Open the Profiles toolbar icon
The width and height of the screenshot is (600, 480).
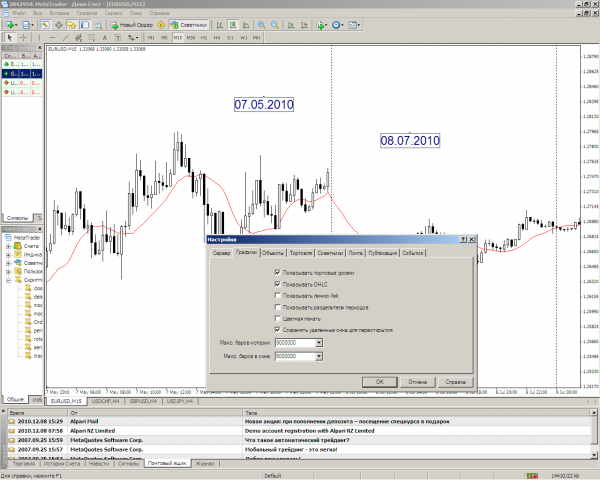(27, 25)
